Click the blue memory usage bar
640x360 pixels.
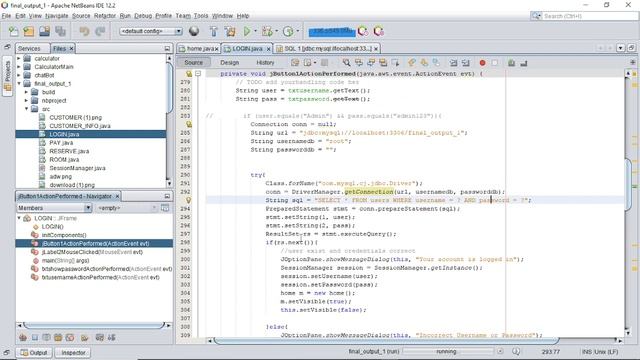point(331,31)
